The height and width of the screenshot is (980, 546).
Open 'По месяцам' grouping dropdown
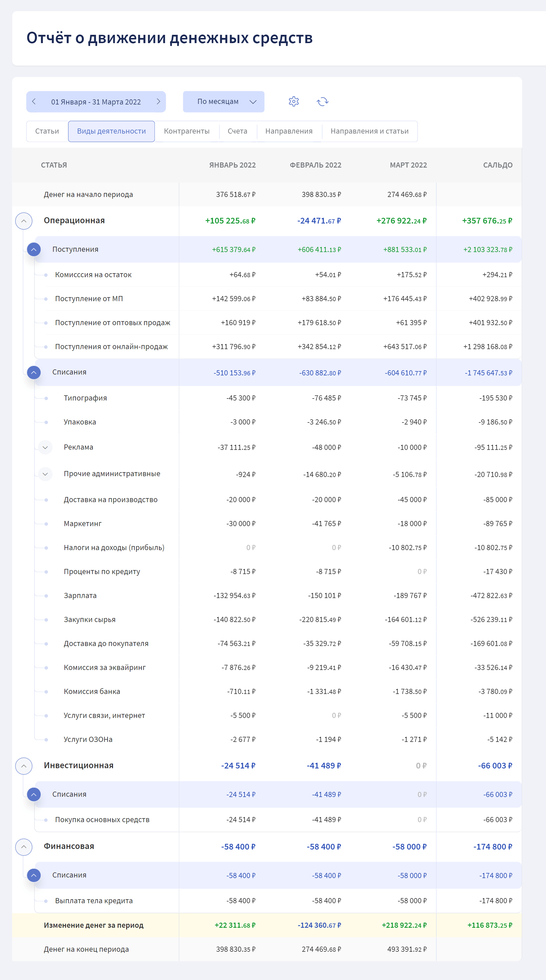[x=224, y=102]
